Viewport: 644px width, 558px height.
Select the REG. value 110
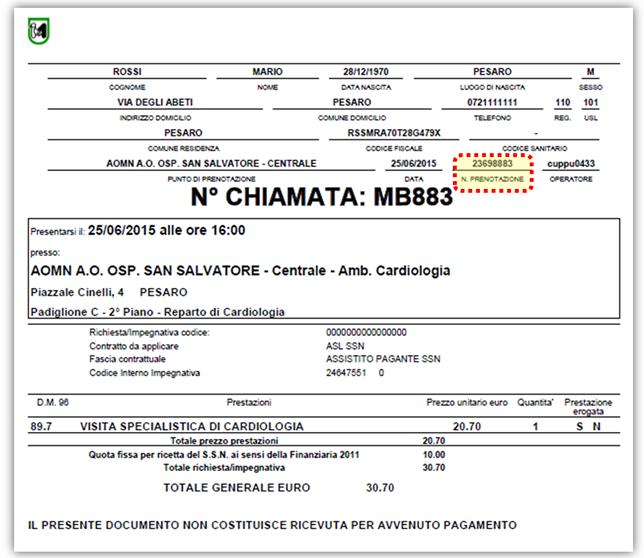(x=562, y=102)
